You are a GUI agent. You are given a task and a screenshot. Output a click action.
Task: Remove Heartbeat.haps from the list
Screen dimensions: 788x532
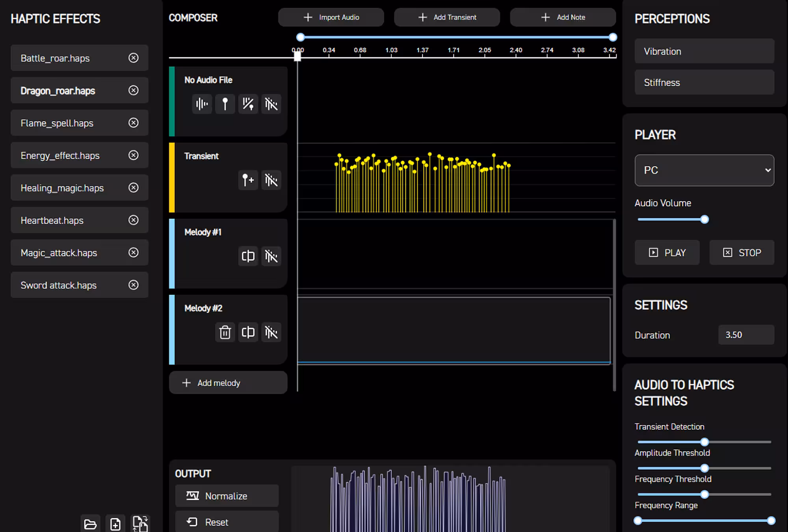(x=134, y=220)
